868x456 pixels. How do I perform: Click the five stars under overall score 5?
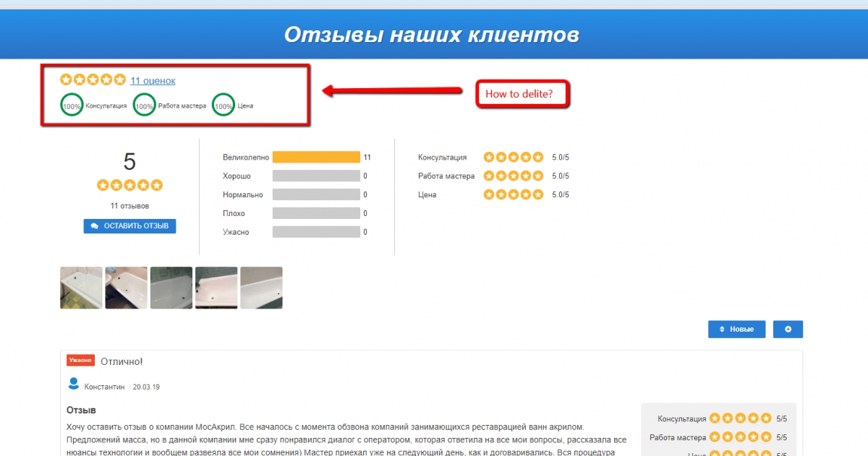[129, 186]
